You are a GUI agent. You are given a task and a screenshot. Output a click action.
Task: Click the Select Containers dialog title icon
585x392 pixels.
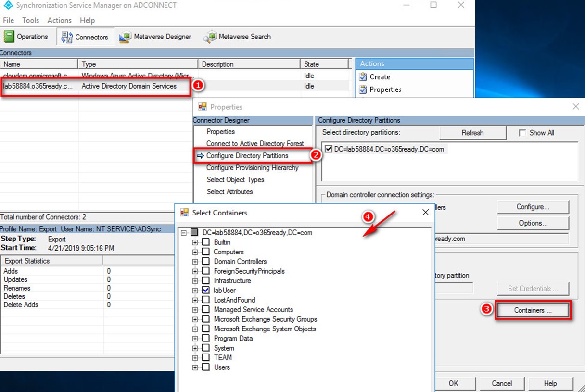coord(184,212)
